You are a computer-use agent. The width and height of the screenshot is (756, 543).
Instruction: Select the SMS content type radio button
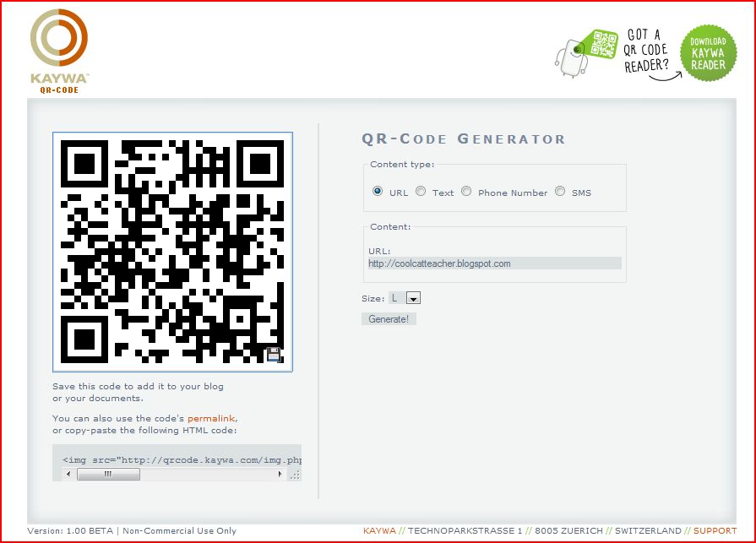pyautogui.click(x=560, y=192)
